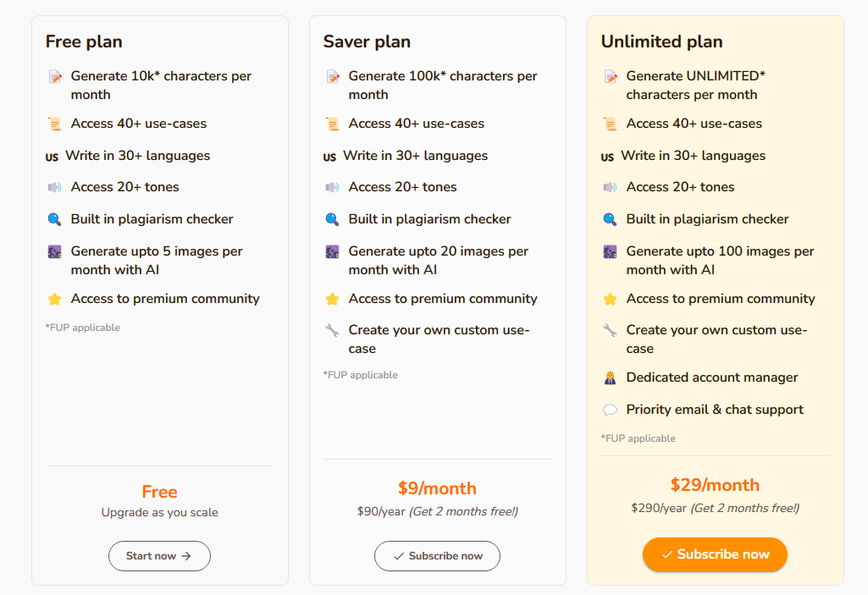The width and height of the screenshot is (868, 595).
Task: Click Subscribe now on the Unlimited plan
Action: pos(715,554)
